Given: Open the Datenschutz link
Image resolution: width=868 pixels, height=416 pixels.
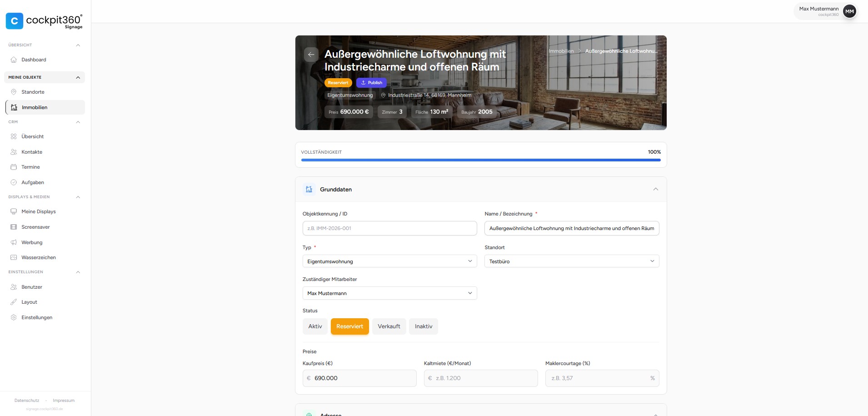Looking at the screenshot, I should (x=27, y=401).
